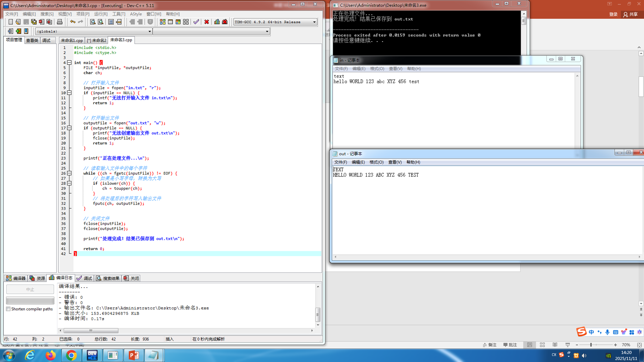Click the New file toolbar icon
Image resolution: width=644 pixels, height=362 pixels.
click(11, 22)
